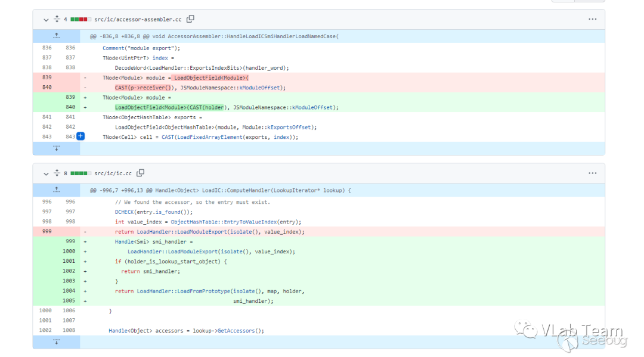This screenshot has width=644, height=357.
Task: Open src/ic/ic.cc file name link
Action: (x=113, y=173)
